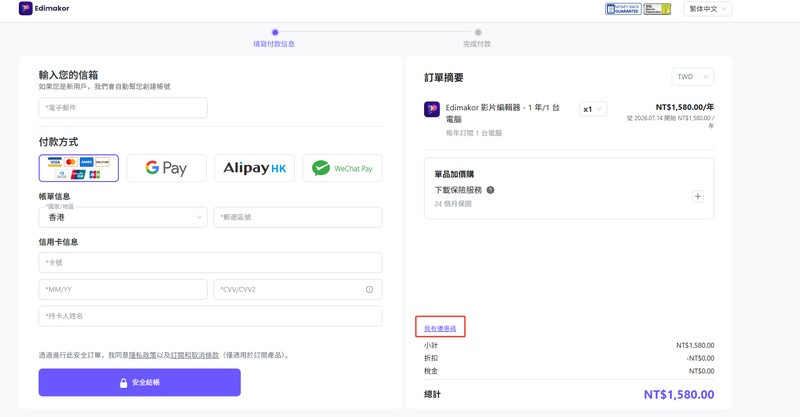Add download insurance with the plus icon
The width and height of the screenshot is (800, 417).
[x=697, y=196]
